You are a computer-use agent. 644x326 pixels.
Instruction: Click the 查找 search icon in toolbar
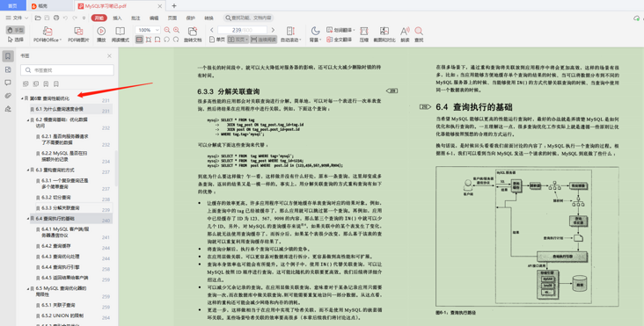coord(419,34)
